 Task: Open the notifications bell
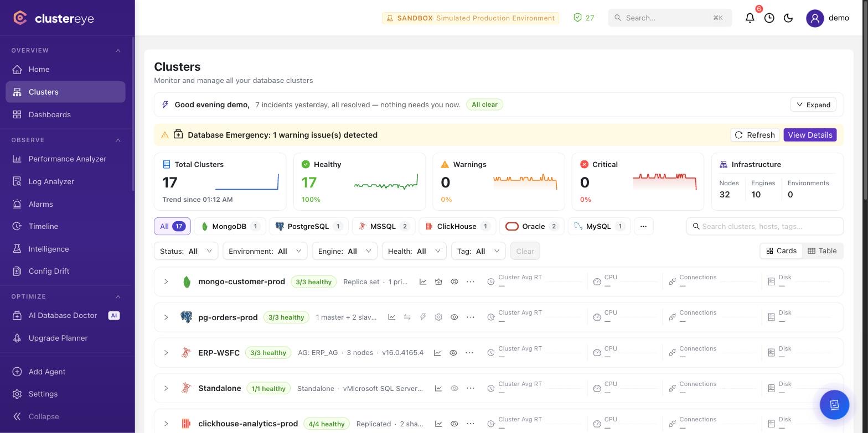coord(750,18)
